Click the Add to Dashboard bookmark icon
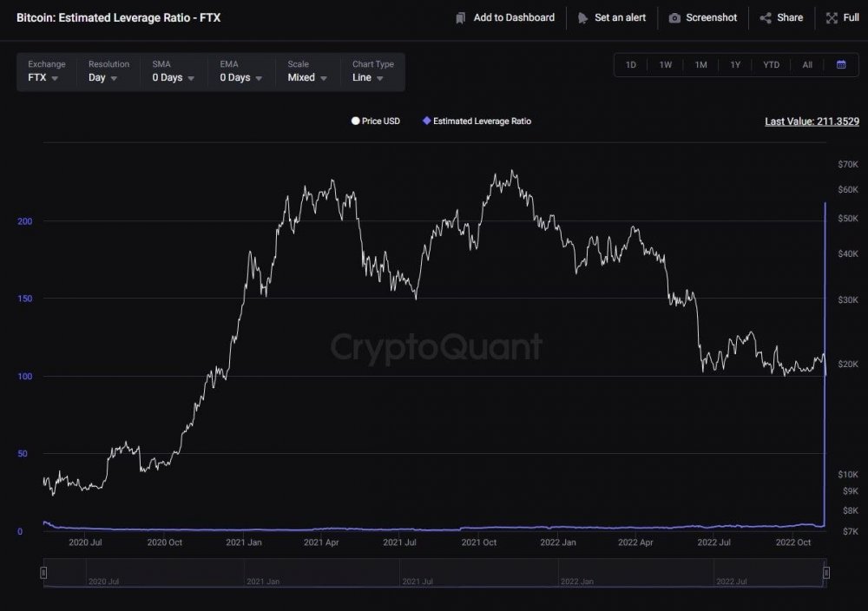This screenshot has height=611, width=868. point(460,18)
